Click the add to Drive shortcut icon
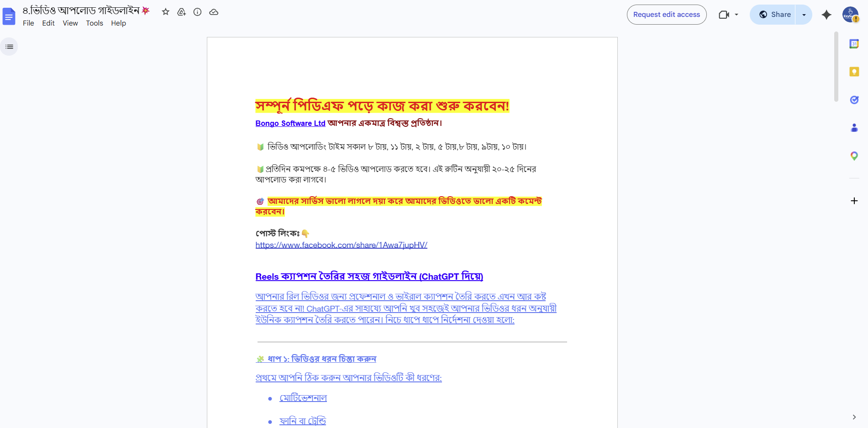Viewport: 868px width, 428px height. (x=182, y=12)
